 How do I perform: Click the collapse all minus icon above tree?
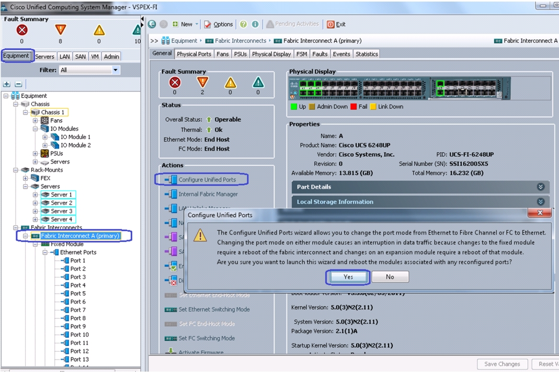point(18,84)
